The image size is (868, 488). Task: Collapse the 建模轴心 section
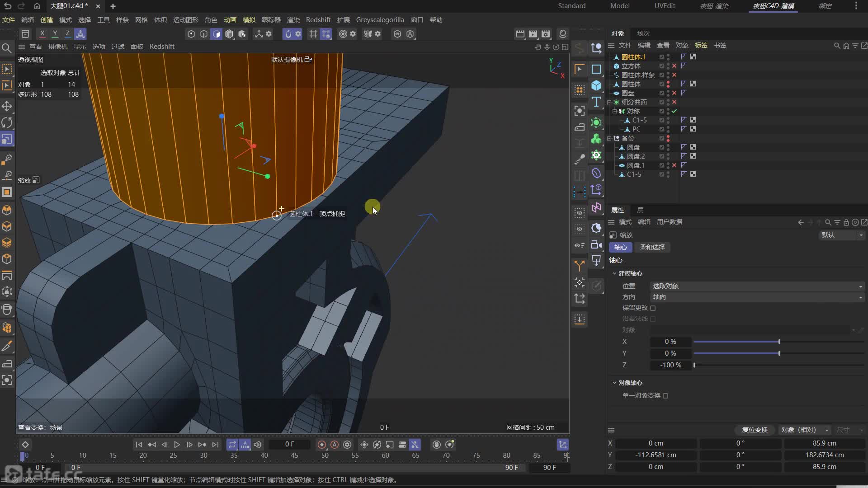(614, 273)
